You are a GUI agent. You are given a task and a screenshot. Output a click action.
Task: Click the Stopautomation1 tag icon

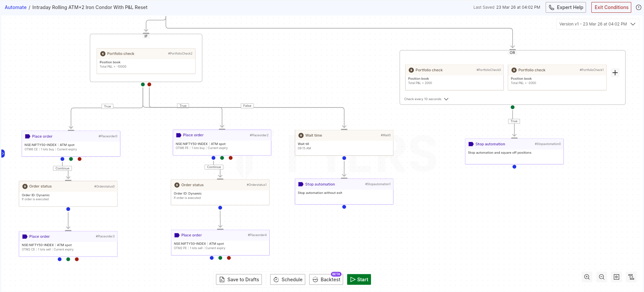(301, 184)
